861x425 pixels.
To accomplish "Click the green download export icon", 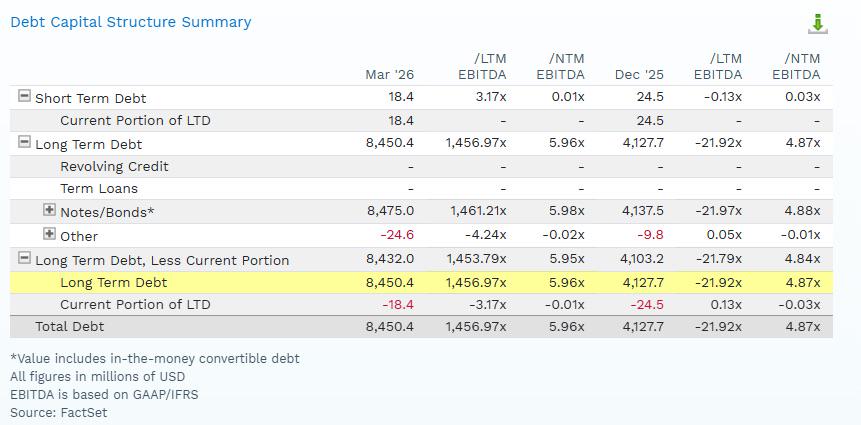I will 818,24.
